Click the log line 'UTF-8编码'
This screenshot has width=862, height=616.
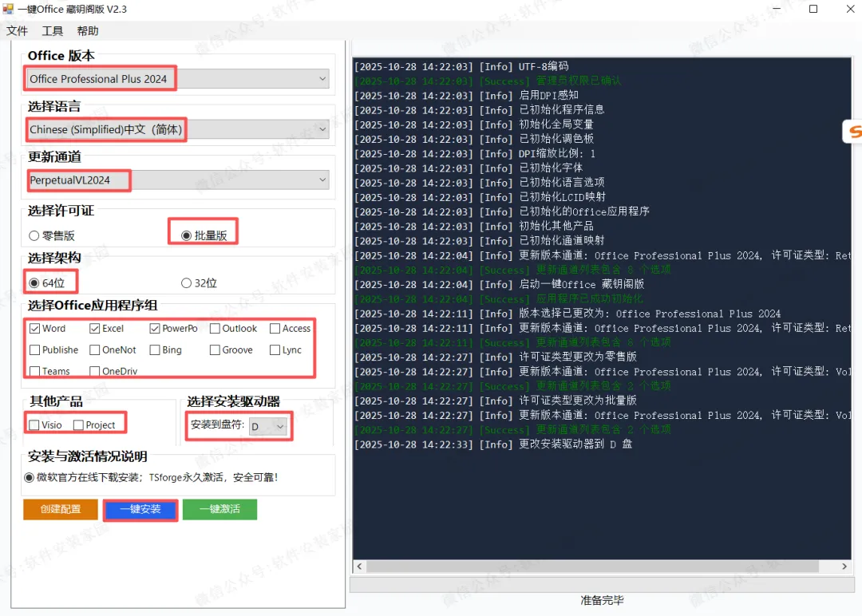462,66
